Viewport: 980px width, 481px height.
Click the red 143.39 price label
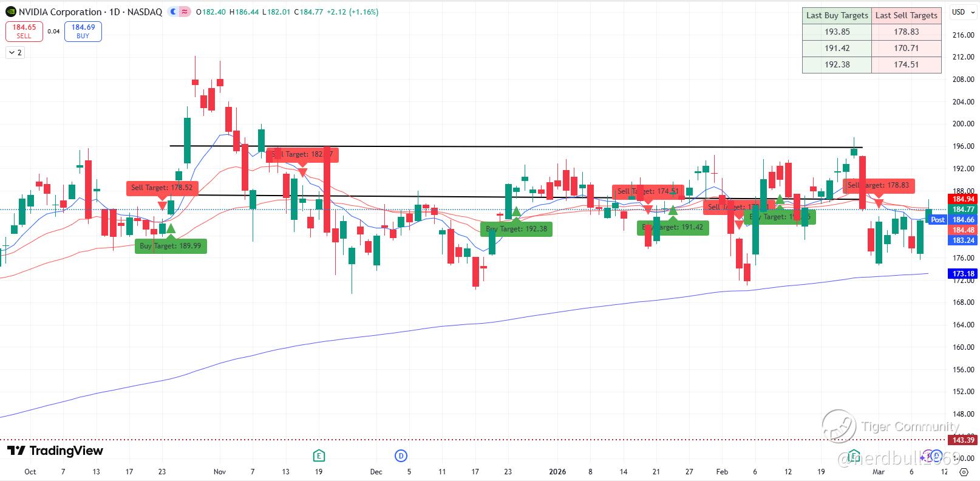pyautogui.click(x=964, y=440)
